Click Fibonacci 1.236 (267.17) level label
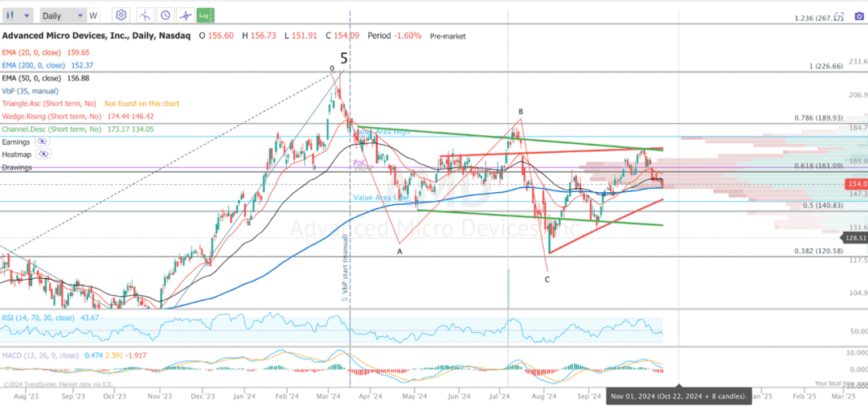This screenshot has width=868, height=406. (819, 18)
